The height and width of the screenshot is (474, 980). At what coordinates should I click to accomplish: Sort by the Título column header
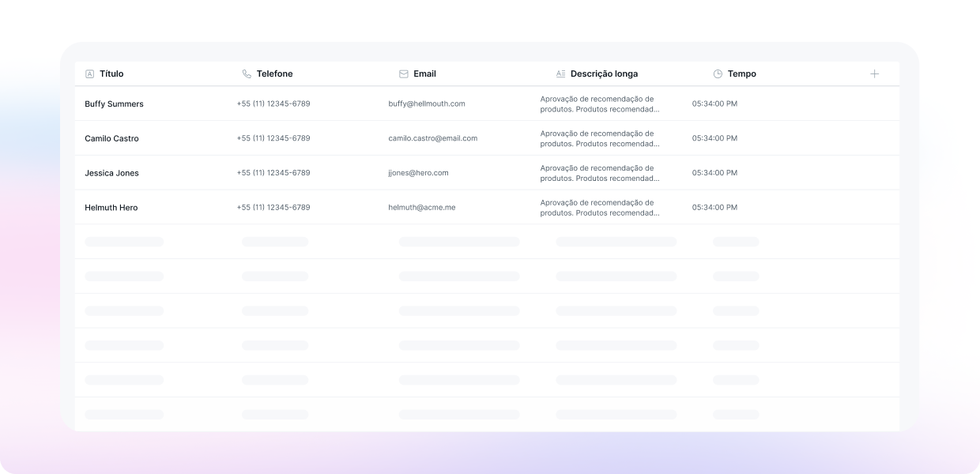click(111, 74)
